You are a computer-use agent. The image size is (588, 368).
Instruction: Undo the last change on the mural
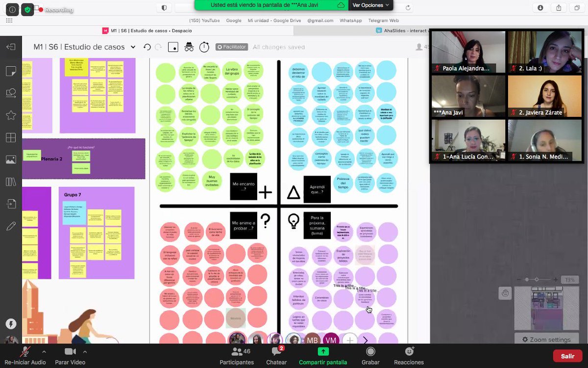click(x=147, y=47)
